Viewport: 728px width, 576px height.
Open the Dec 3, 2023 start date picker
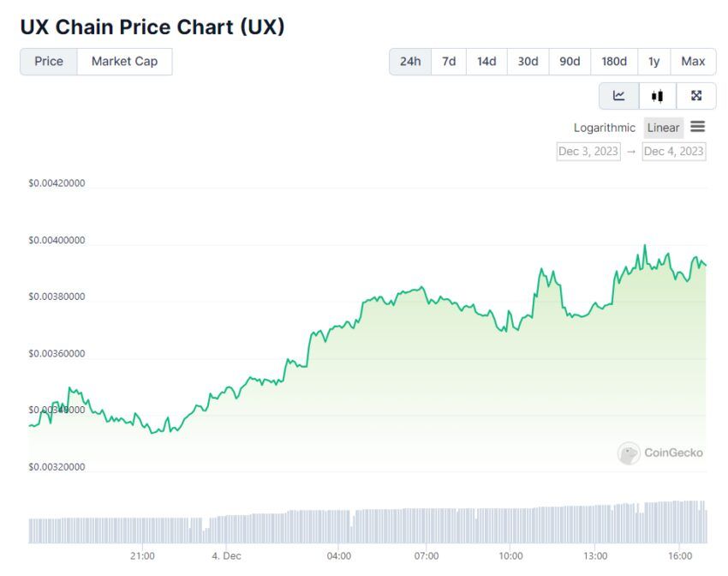click(x=588, y=152)
